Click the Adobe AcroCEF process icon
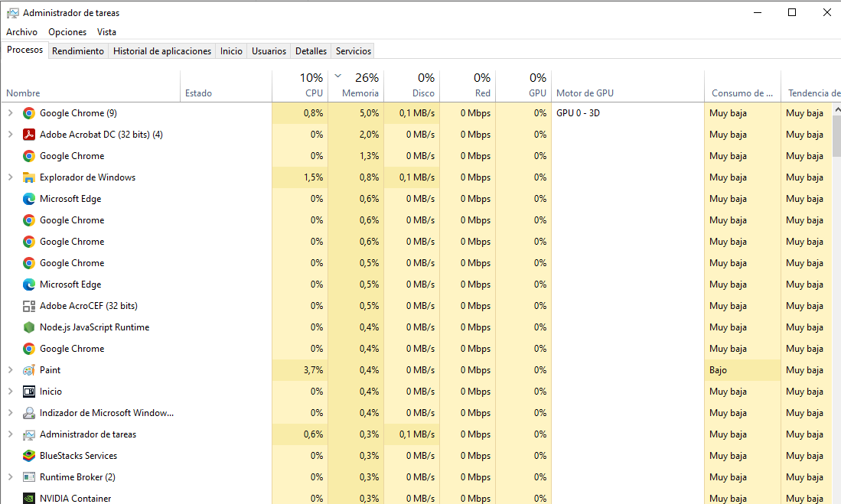Image resolution: width=841 pixels, height=504 pixels. (x=29, y=306)
